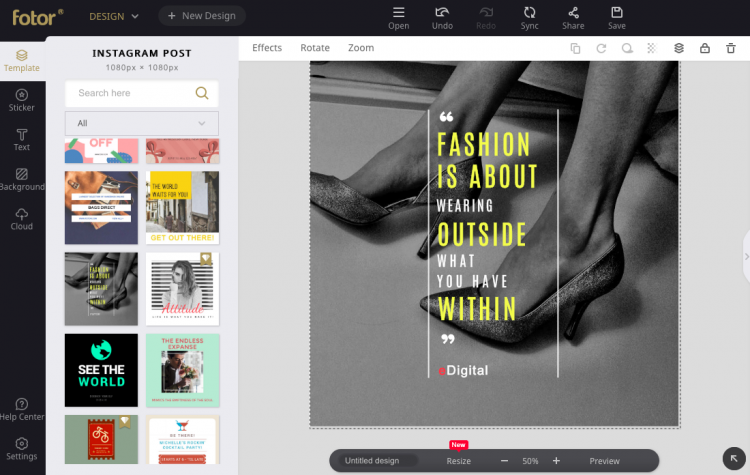
Task: Click the shadow circle icon in toolbar
Action: pyautogui.click(x=627, y=48)
